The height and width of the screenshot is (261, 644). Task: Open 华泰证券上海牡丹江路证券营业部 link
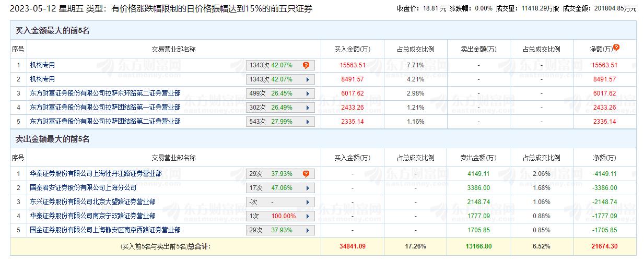click(x=96, y=174)
